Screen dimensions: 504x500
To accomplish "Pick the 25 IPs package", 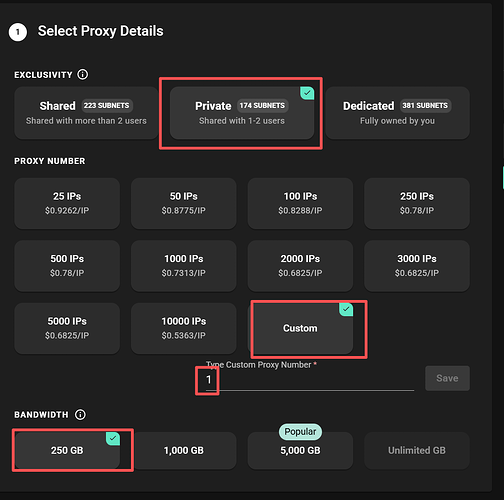I will [67, 203].
